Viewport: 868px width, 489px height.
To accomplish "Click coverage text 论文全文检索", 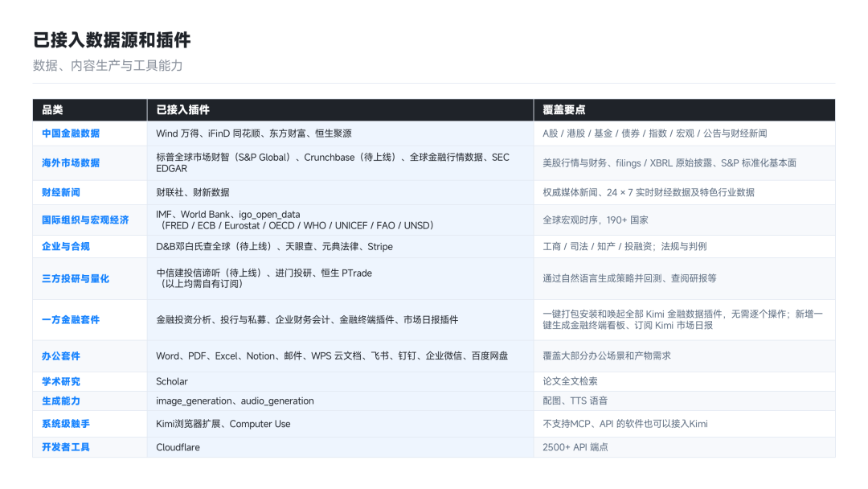I will tap(570, 381).
